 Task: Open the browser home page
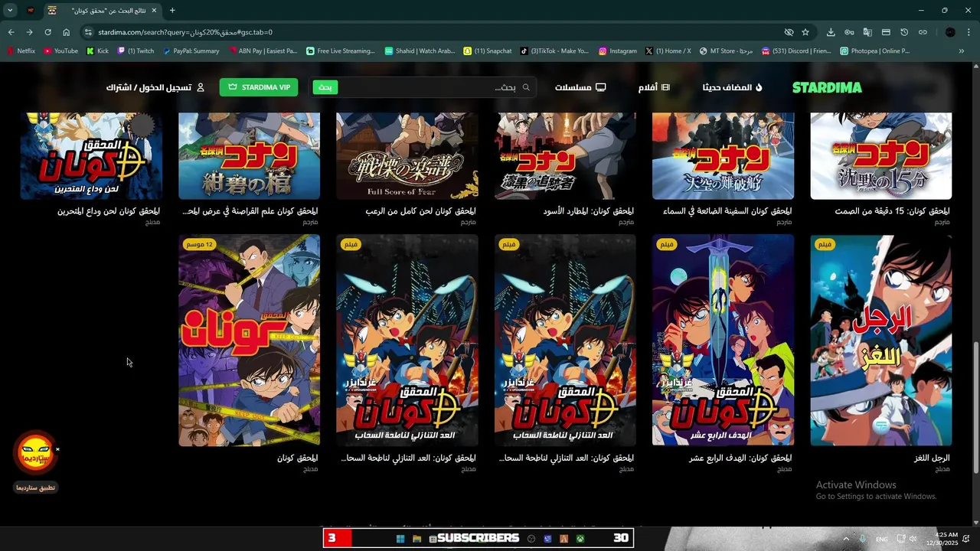click(x=66, y=32)
